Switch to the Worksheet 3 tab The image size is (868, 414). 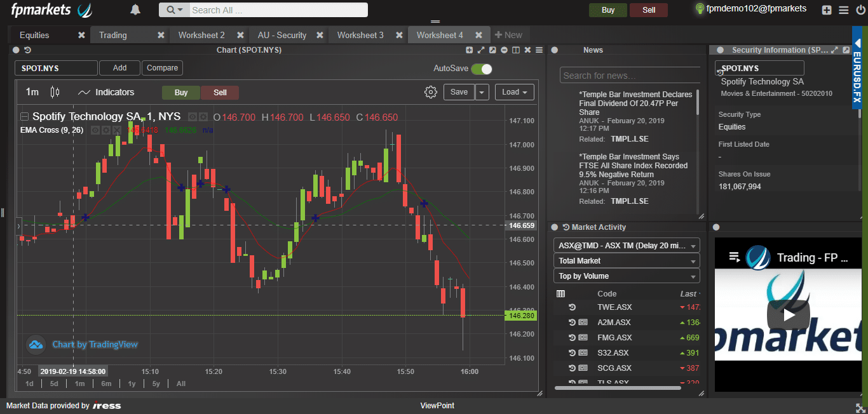[x=360, y=35]
